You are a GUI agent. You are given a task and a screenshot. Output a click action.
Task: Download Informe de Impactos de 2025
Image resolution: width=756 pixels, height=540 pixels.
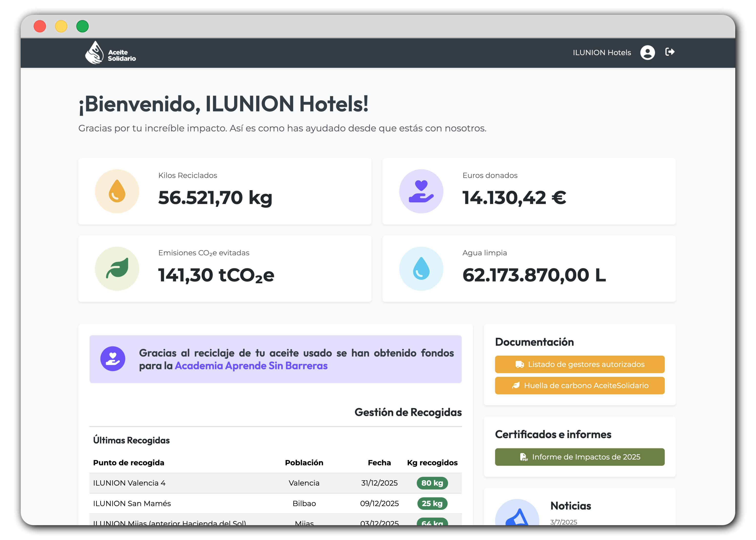point(579,457)
